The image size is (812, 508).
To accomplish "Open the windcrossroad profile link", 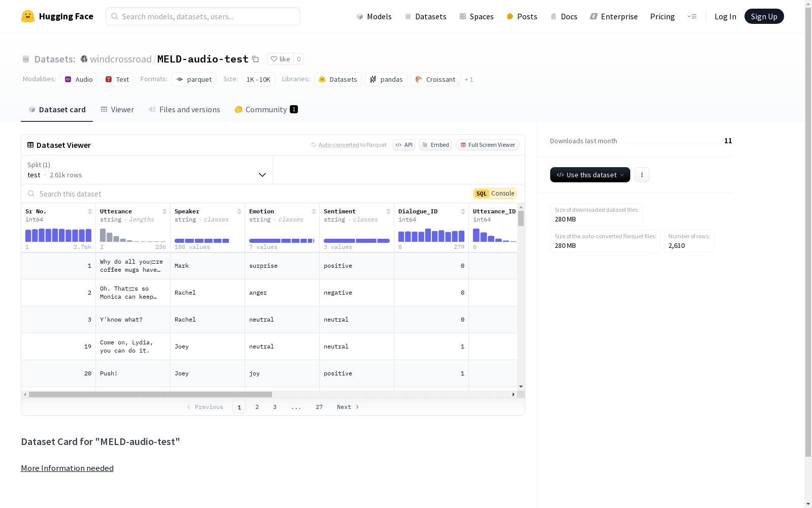I will coord(121,59).
